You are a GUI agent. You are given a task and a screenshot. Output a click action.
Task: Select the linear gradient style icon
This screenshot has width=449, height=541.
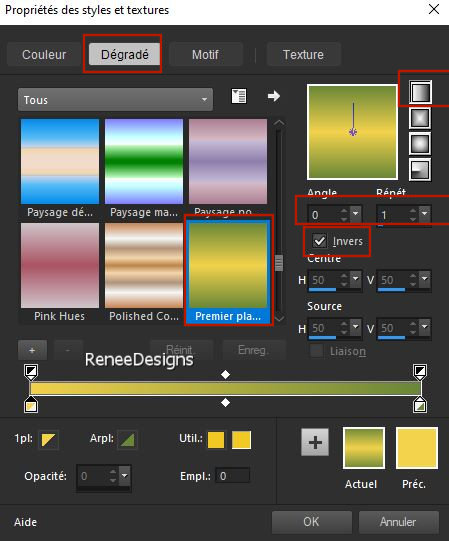pos(420,92)
